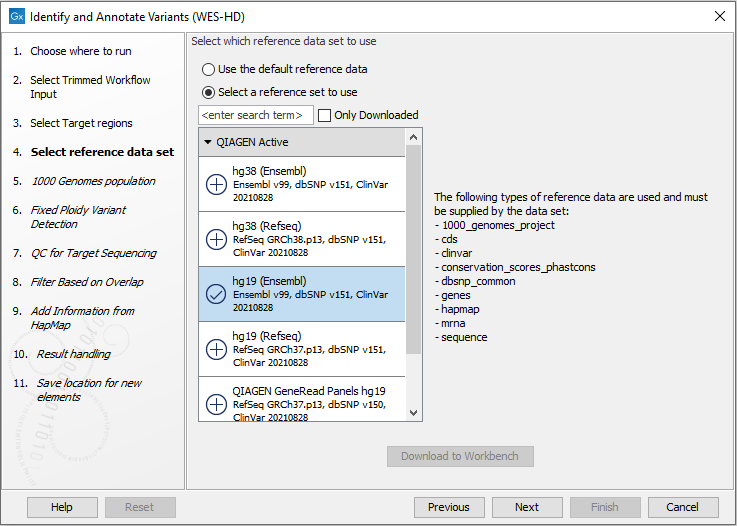Viewport: 737px width, 526px height.
Task: Click the Help button
Action: 62,507
